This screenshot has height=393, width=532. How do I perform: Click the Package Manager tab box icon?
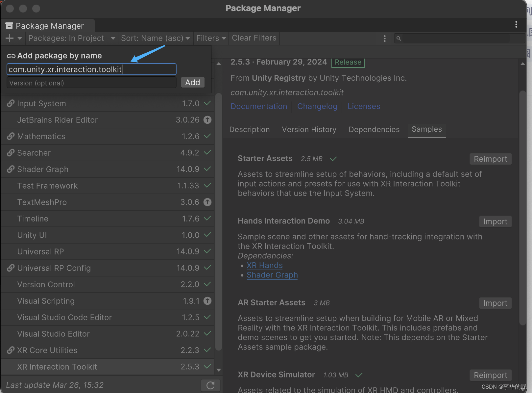(x=9, y=26)
